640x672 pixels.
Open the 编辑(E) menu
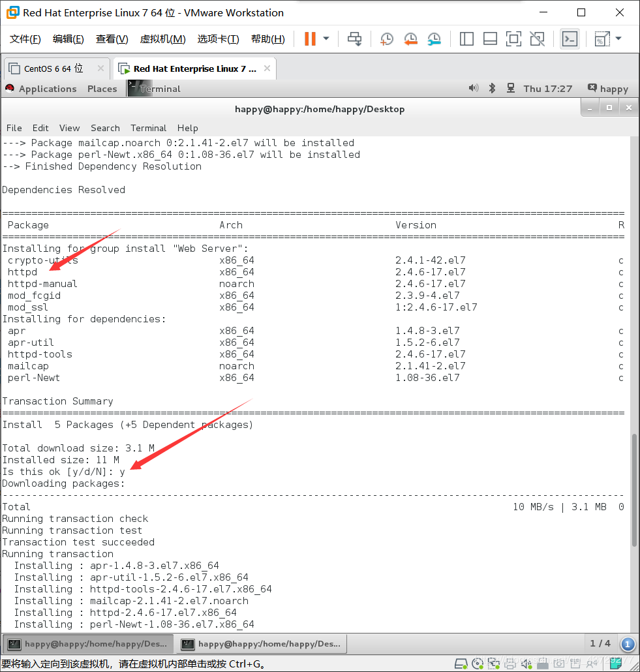[x=68, y=39]
